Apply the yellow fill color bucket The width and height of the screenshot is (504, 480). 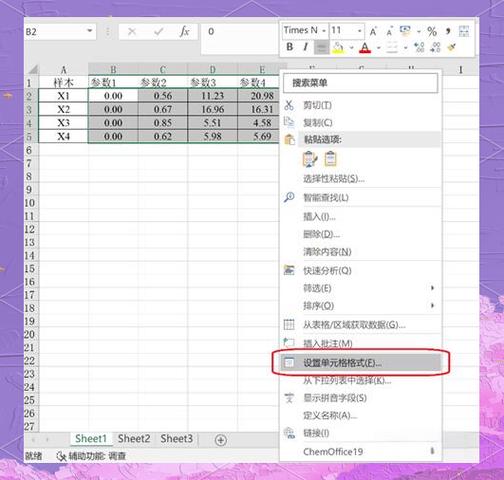tap(338, 48)
